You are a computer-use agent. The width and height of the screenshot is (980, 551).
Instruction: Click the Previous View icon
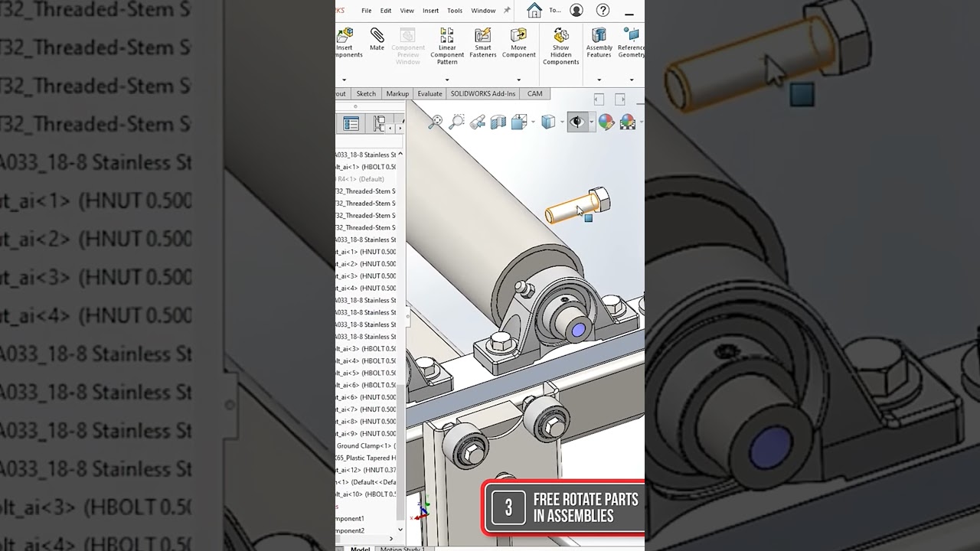(x=478, y=122)
